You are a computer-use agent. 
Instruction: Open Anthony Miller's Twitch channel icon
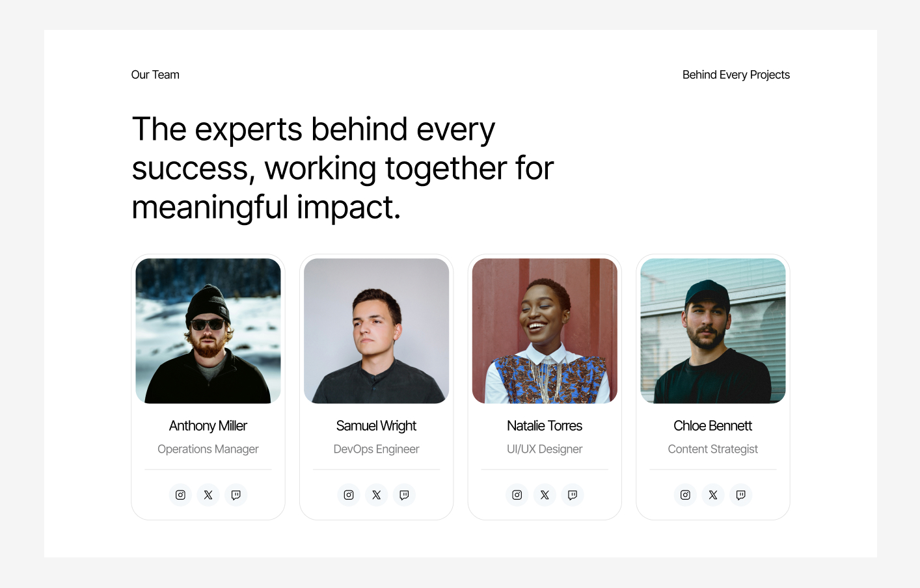coord(236,494)
